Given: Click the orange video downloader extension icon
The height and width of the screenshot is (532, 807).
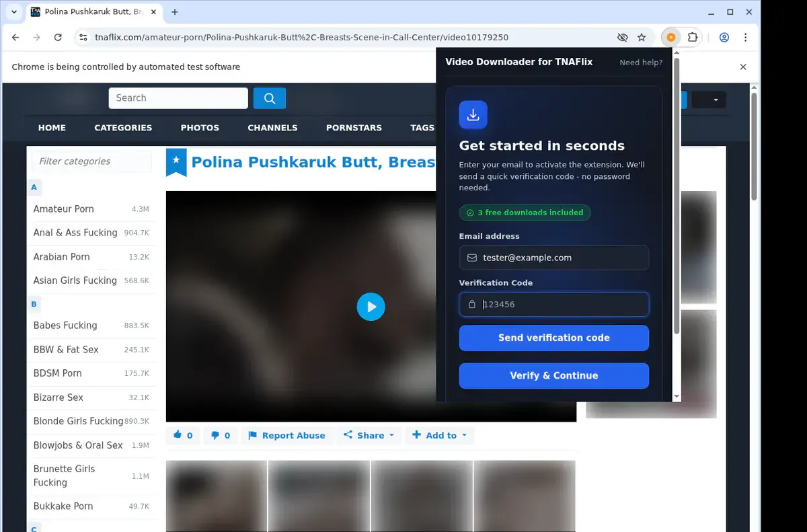Looking at the screenshot, I should [671, 38].
